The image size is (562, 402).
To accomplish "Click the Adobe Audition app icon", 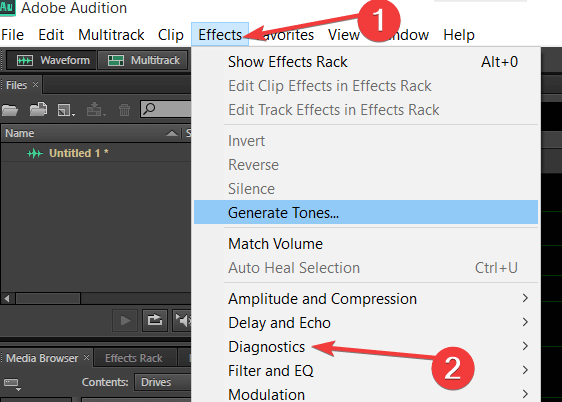I will tap(7, 7).
